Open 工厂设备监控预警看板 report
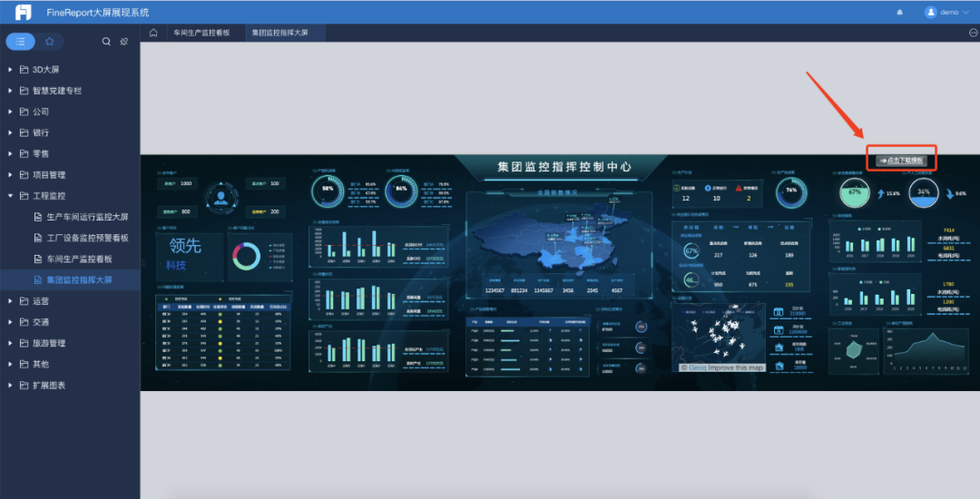The height and width of the screenshot is (499, 980). pyautogui.click(x=87, y=238)
